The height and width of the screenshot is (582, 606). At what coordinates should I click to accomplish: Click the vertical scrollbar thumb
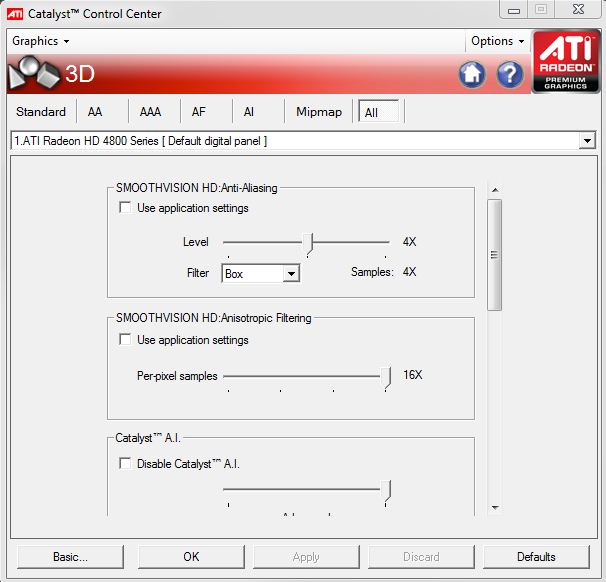pos(494,255)
